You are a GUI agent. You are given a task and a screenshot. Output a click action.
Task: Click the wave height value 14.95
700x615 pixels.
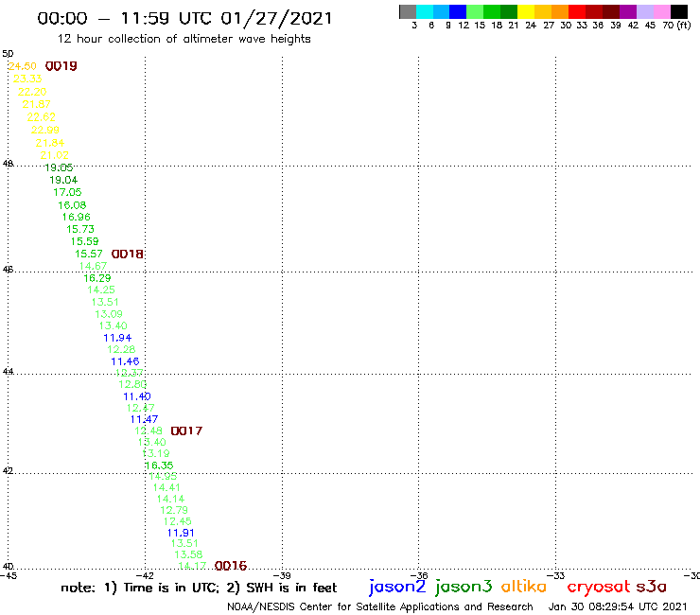coord(163,477)
